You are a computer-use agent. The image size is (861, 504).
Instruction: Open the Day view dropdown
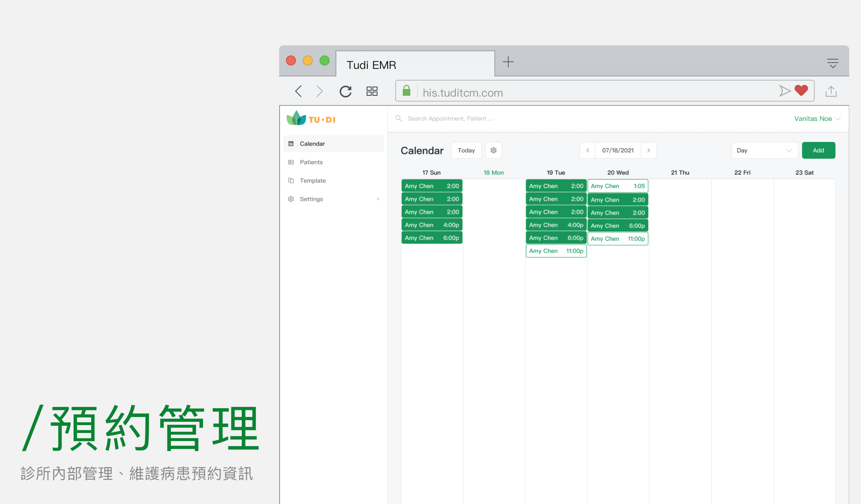click(764, 150)
